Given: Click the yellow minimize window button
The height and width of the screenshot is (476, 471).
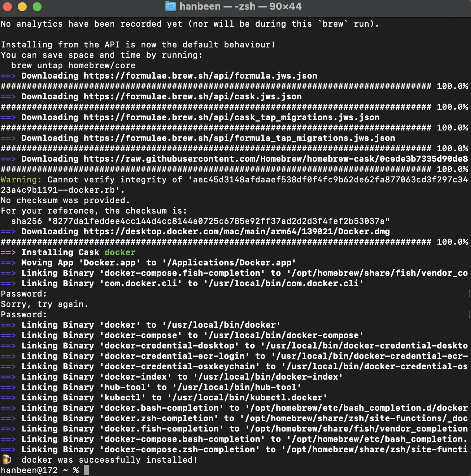Looking at the screenshot, I should [22, 7].
